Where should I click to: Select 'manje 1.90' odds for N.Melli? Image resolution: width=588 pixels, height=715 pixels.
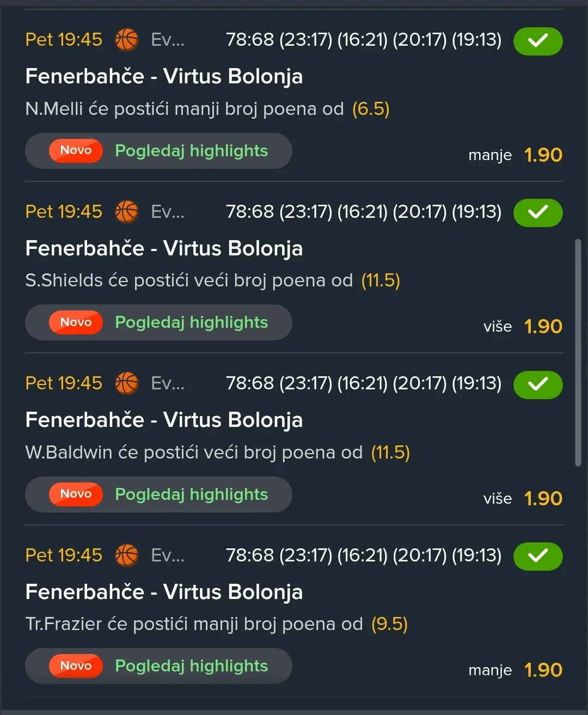pyautogui.click(x=515, y=155)
